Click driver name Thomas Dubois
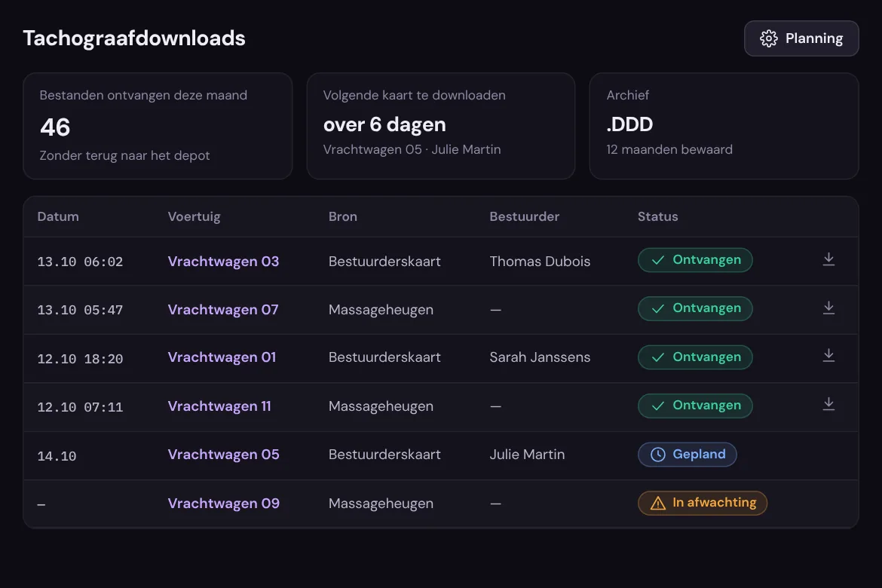The height and width of the screenshot is (588, 882). click(540, 262)
